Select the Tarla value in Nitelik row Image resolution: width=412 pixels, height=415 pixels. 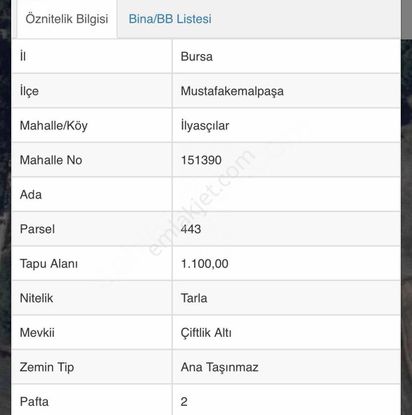pos(194,298)
